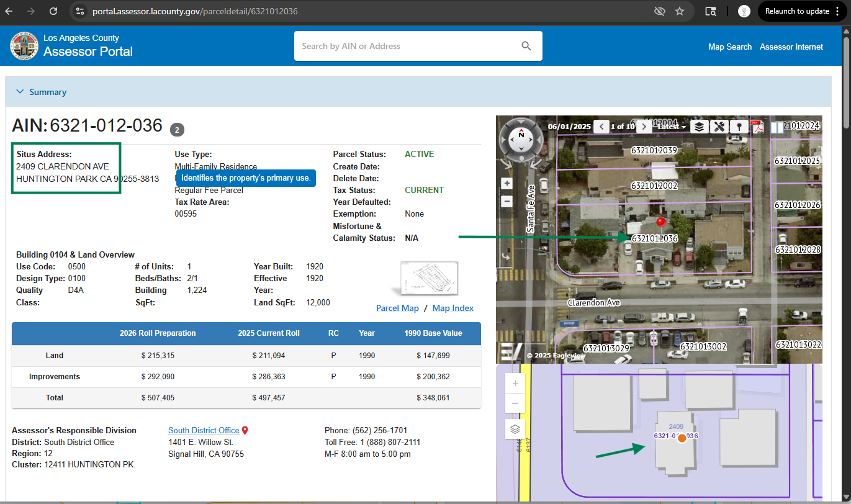The height and width of the screenshot is (504, 851).
Task: Open the measurement tools icon in aerial viewer
Action: [719, 127]
